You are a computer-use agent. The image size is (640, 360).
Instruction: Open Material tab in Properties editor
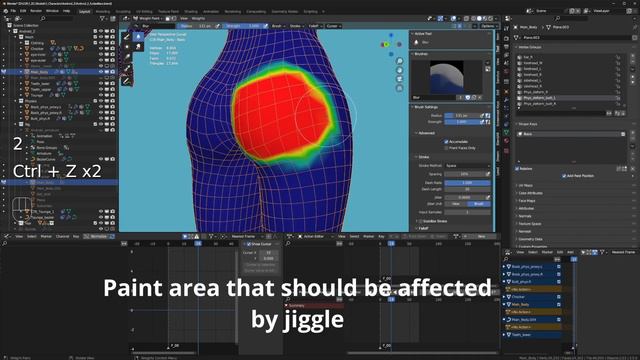507,140
